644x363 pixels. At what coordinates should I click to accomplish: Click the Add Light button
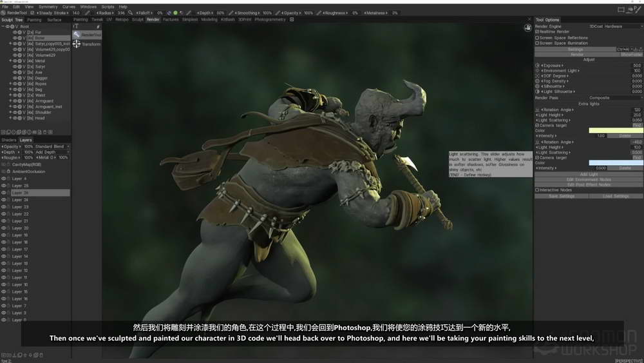pyautogui.click(x=589, y=174)
